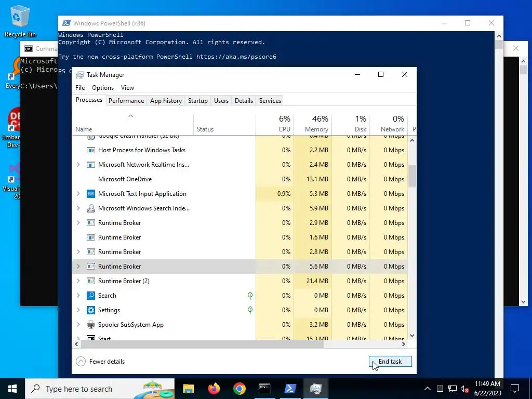This screenshot has height=399, width=532.
Task: Open the View menu
Action: (128, 87)
